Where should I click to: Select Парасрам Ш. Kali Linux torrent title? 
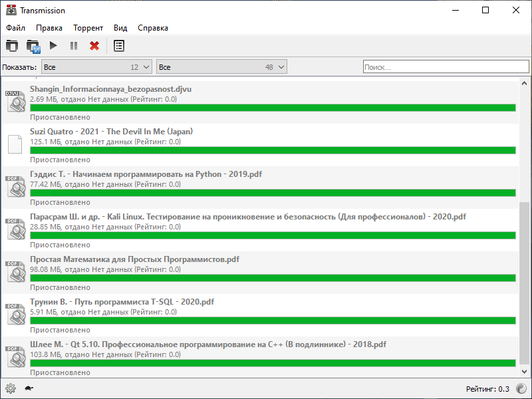tap(248, 217)
